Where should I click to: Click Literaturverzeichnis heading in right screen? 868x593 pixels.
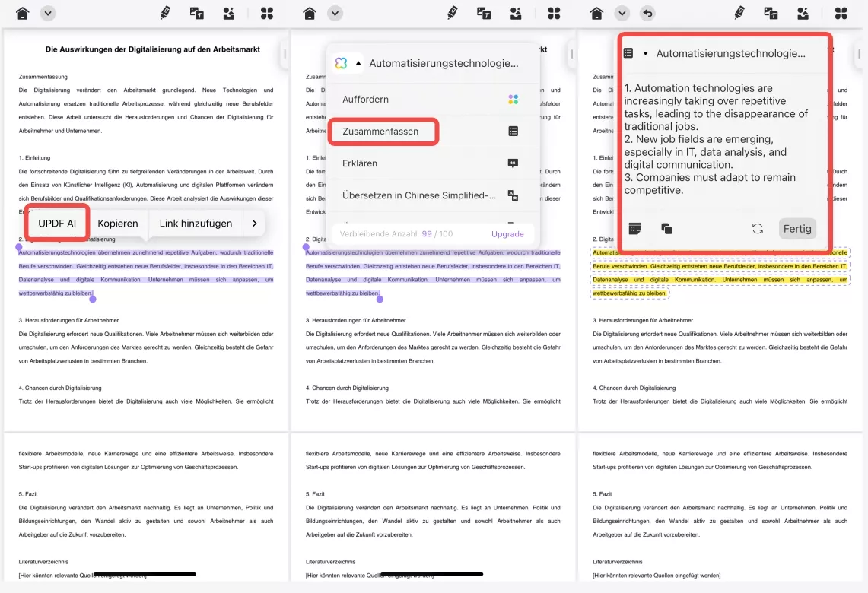tap(617, 562)
